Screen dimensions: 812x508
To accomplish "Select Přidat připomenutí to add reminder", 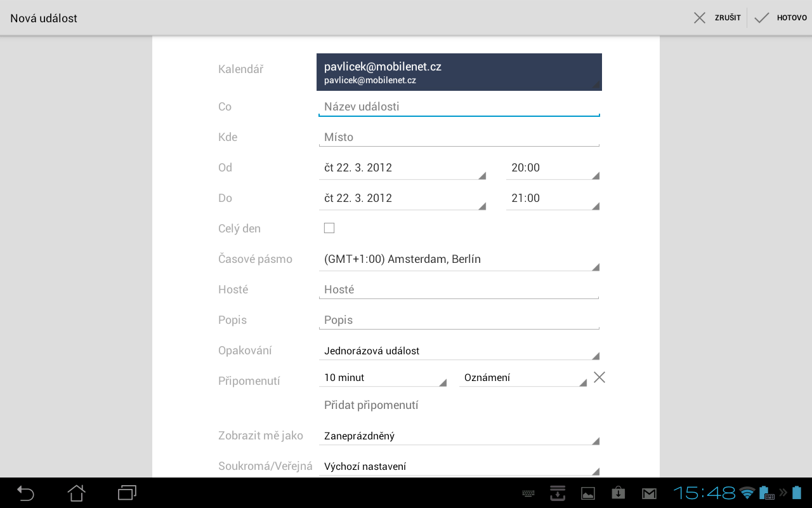I will click(x=371, y=404).
